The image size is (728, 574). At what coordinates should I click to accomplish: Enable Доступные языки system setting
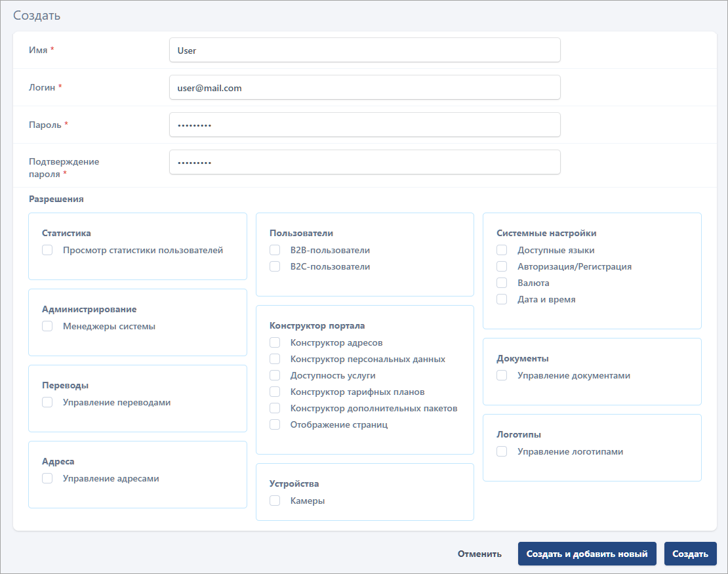502,250
